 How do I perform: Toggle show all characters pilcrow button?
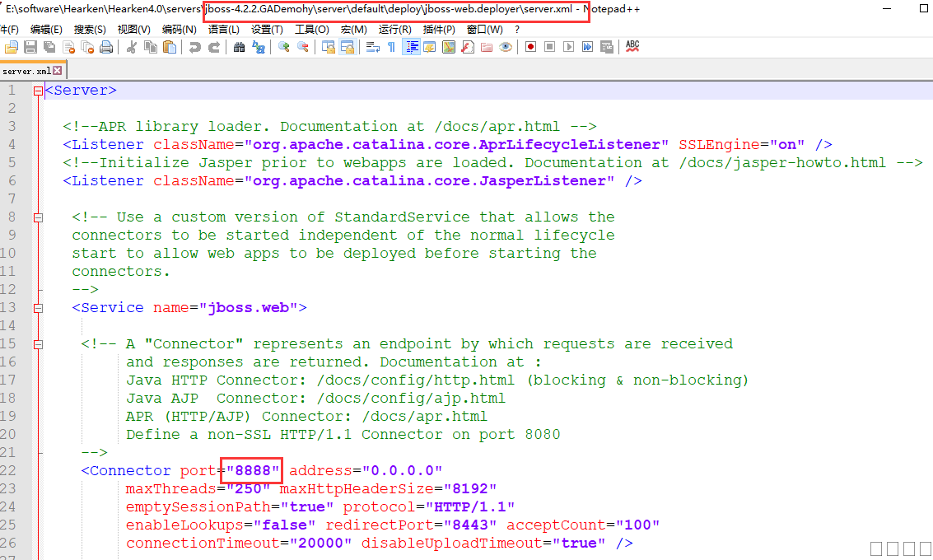[x=391, y=48]
